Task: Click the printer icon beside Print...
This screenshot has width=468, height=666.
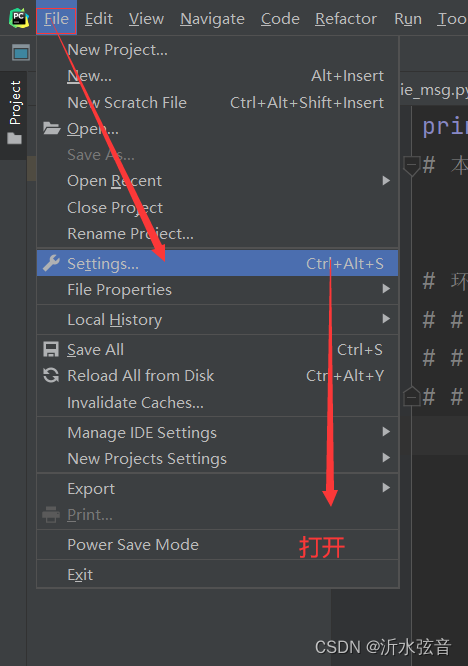Action: coord(51,515)
